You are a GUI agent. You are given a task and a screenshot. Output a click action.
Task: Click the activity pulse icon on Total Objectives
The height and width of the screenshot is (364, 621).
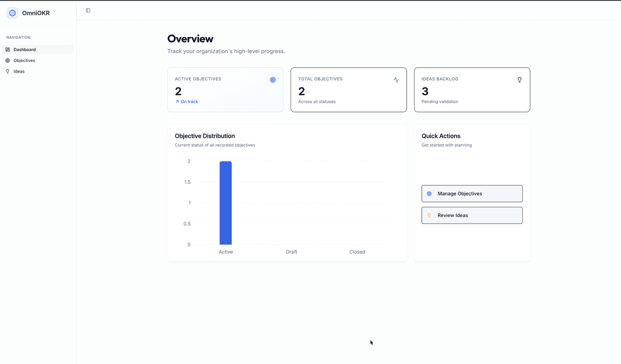[x=396, y=80]
